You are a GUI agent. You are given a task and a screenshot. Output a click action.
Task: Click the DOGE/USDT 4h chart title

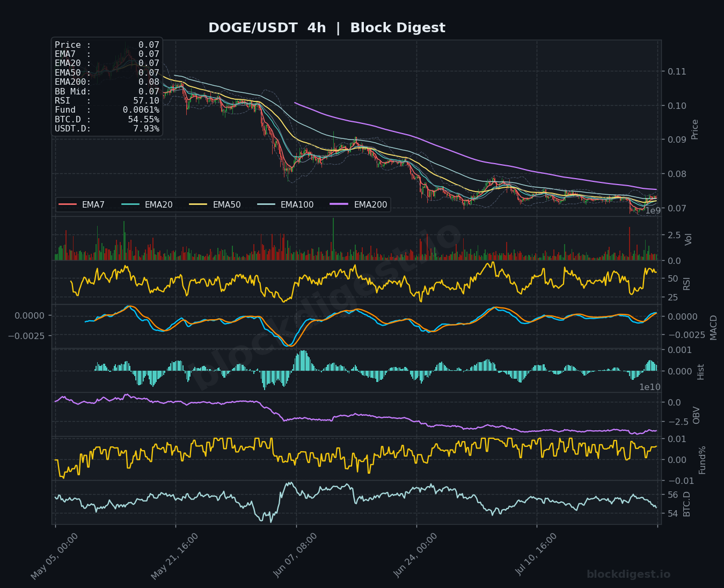click(326, 28)
